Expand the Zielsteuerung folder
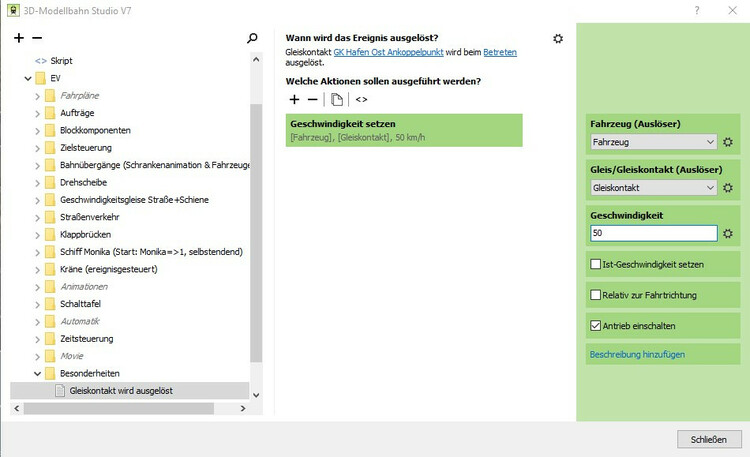The image size is (750, 457). pyautogui.click(x=37, y=148)
